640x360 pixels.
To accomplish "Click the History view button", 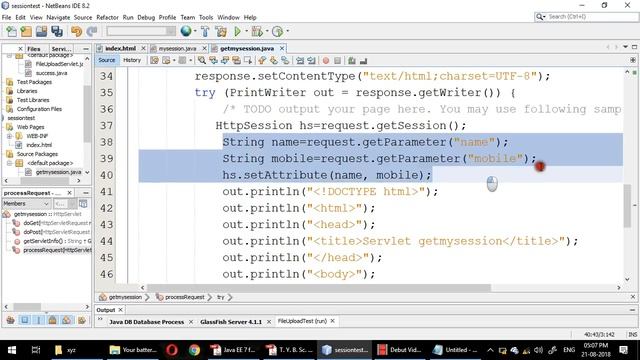I will [132, 60].
